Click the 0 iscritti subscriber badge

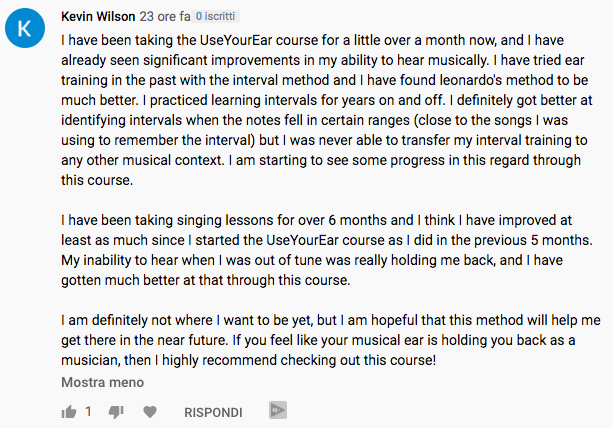218,17
